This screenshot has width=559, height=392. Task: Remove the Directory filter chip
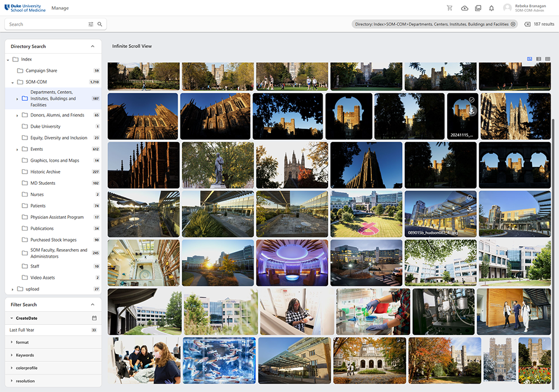(x=513, y=25)
